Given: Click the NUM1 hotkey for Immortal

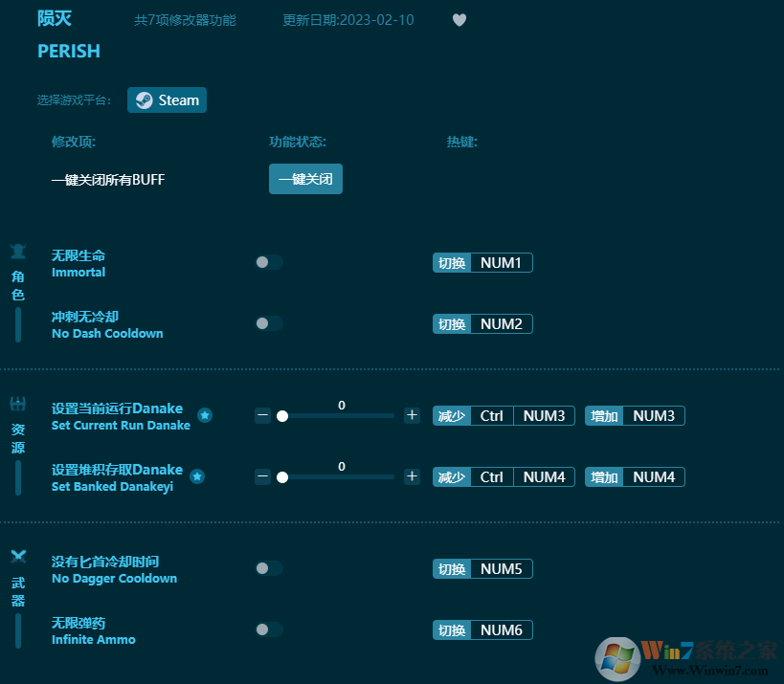Looking at the screenshot, I should [482, 263].
